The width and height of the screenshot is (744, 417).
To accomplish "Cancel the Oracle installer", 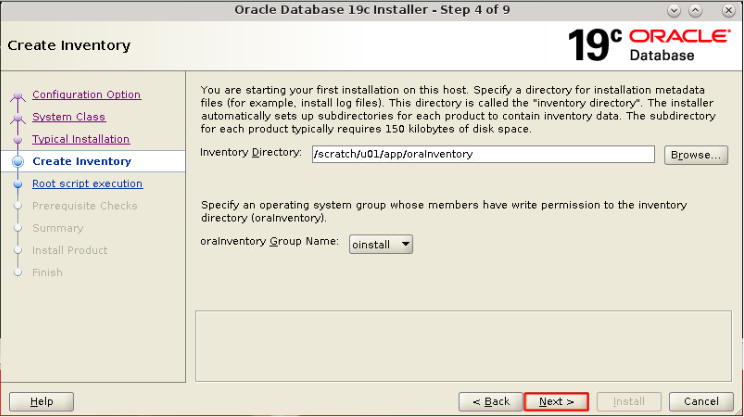I will (701, 401).
